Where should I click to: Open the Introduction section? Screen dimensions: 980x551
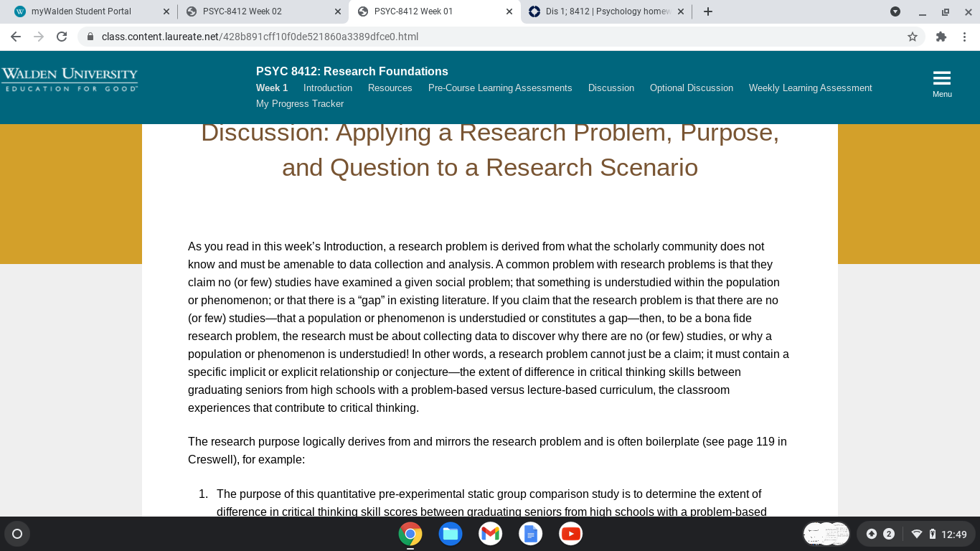(x=328, y=88)
